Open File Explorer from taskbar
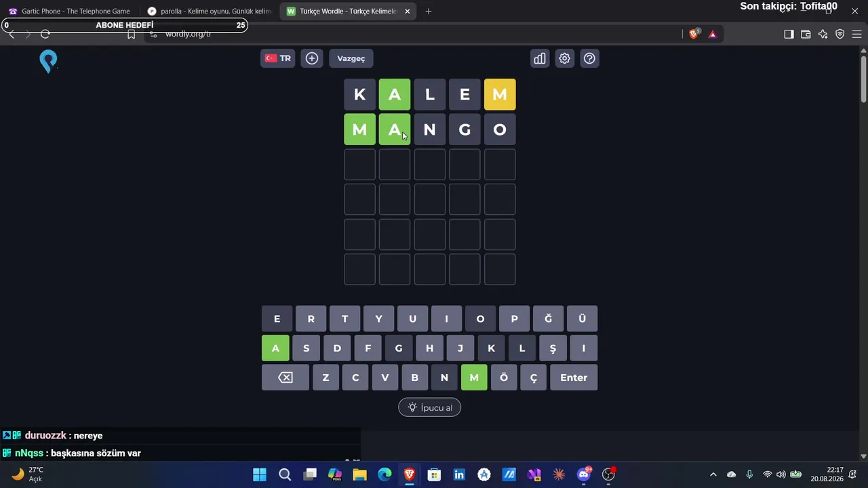This screenshot has height=488, width=868. 359,474
